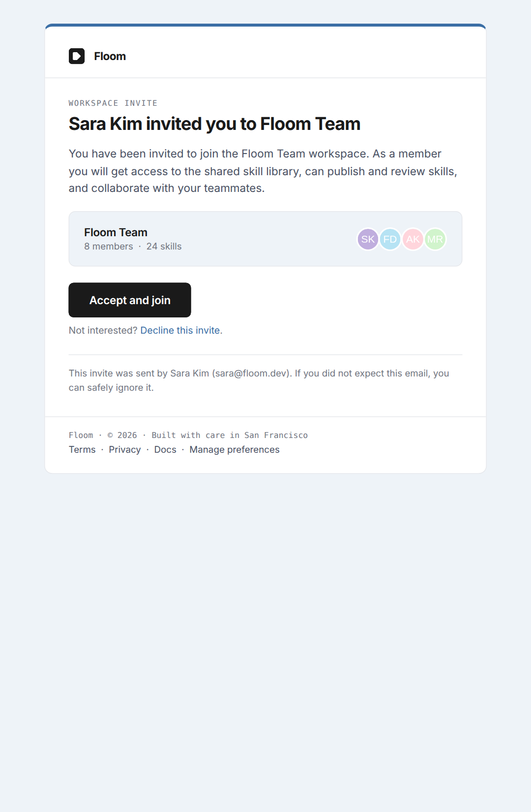This screenshot has height=812, width=531.
Task: Click the 24 skills count text
Action: pos(164,247)
